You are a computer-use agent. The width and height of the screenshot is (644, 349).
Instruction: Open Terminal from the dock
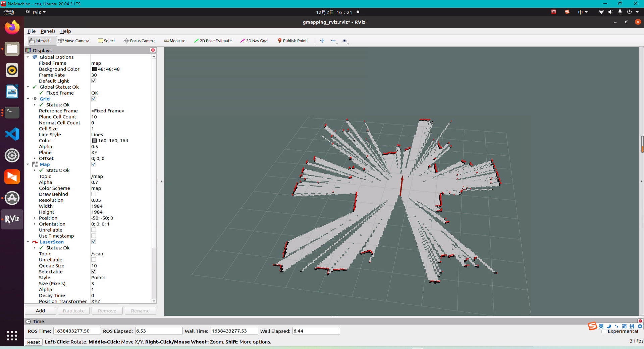coord(12,113)
